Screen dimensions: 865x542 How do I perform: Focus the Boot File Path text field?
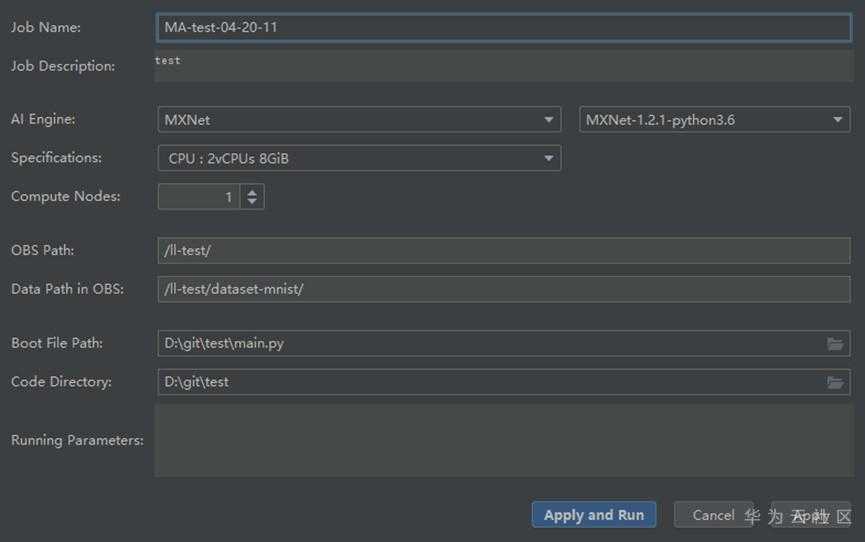(x=490, y=344)
